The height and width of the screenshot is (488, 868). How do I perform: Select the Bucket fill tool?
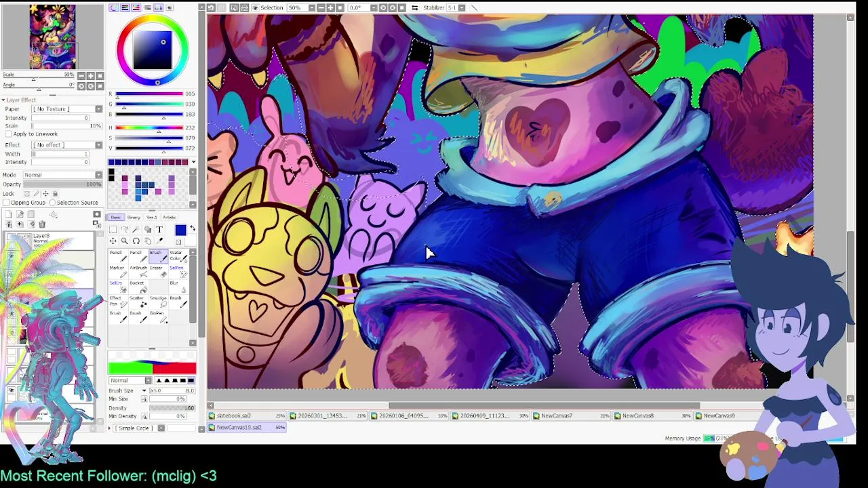coord(138,287)
